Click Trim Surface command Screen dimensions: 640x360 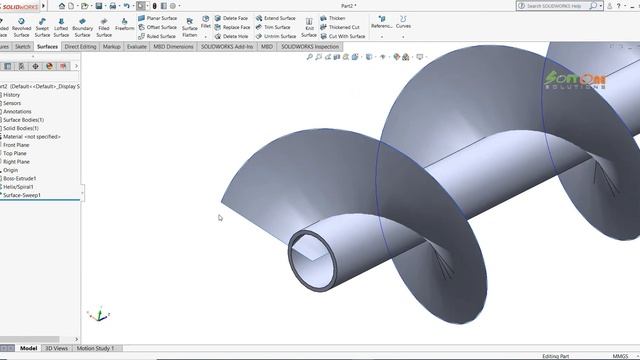pos(273,27)
